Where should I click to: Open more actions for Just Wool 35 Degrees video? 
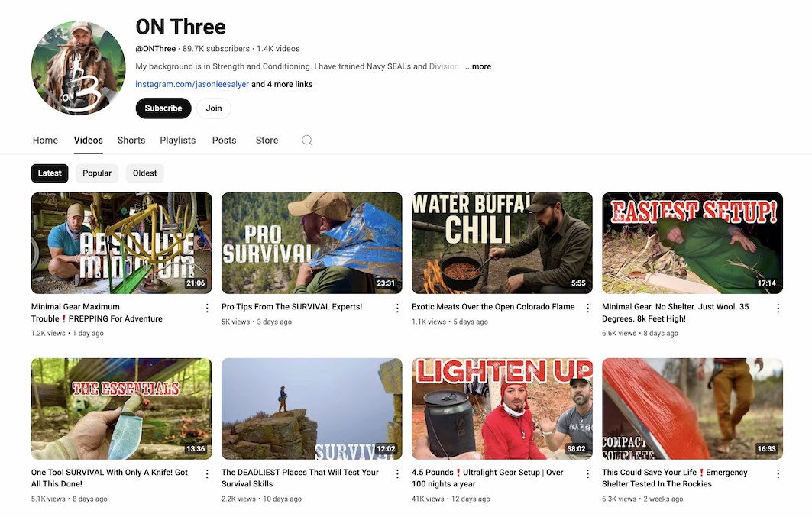[x=778, y=309]
